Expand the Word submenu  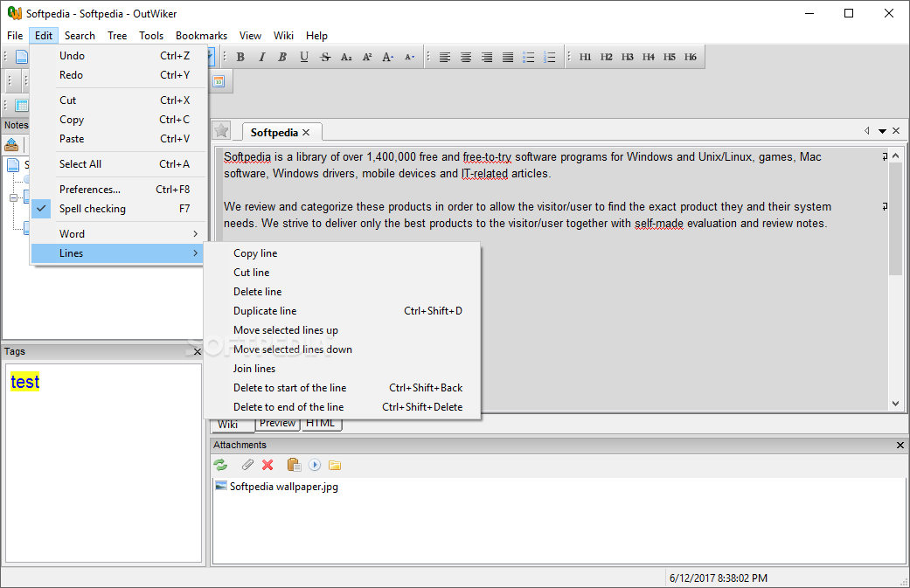click(118, 233)
